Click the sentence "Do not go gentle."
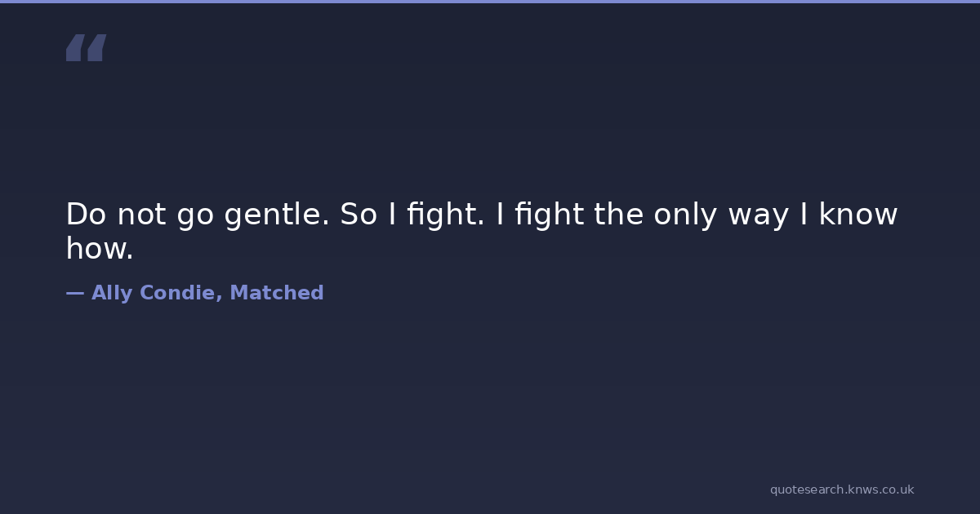The width and height of the screenshot is (980, 514). point(198,215)
